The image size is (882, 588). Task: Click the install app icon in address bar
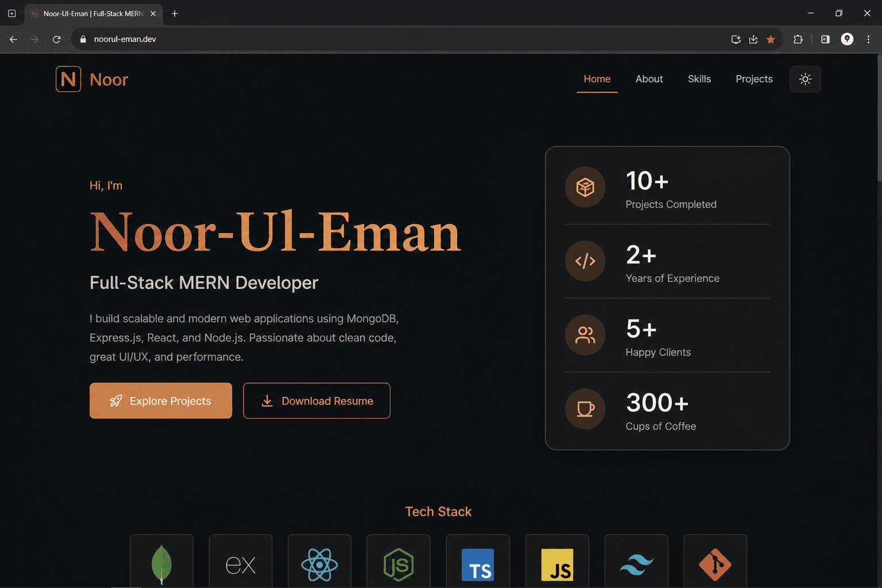[x=736, y=39]
